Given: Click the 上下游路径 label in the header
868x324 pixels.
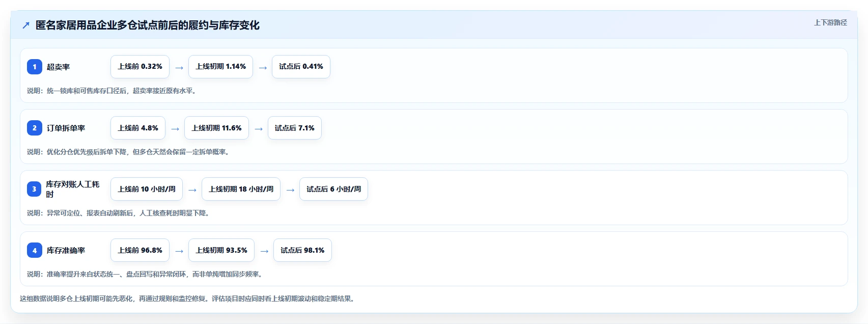Looking at the screenshot, I should point(830,22).
